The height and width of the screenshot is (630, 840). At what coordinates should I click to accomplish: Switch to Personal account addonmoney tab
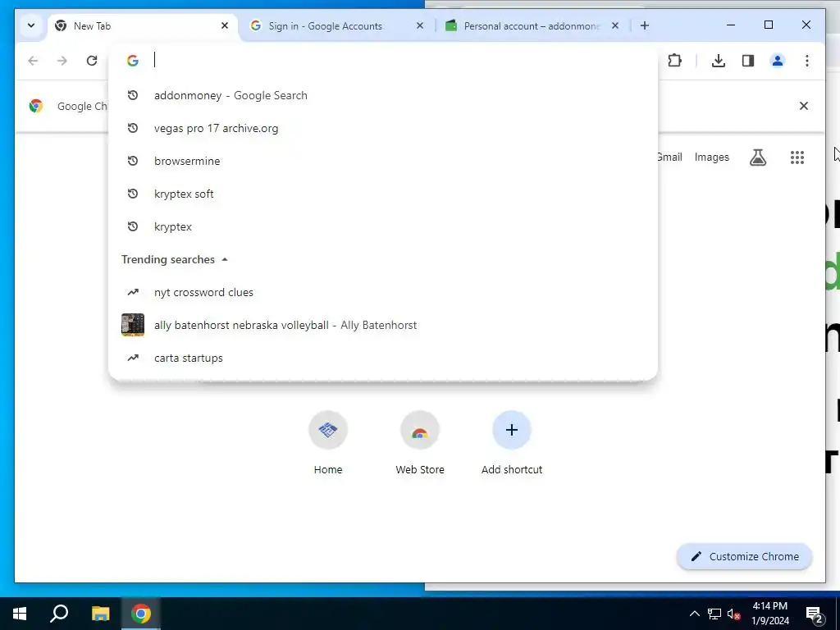(x=533, y=25)
